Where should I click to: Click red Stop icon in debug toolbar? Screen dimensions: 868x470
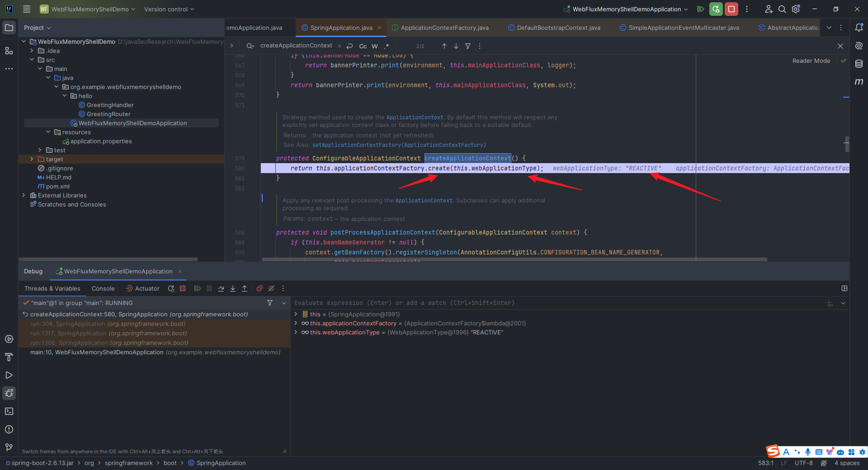pyautogui.click(x=183, y=288)
